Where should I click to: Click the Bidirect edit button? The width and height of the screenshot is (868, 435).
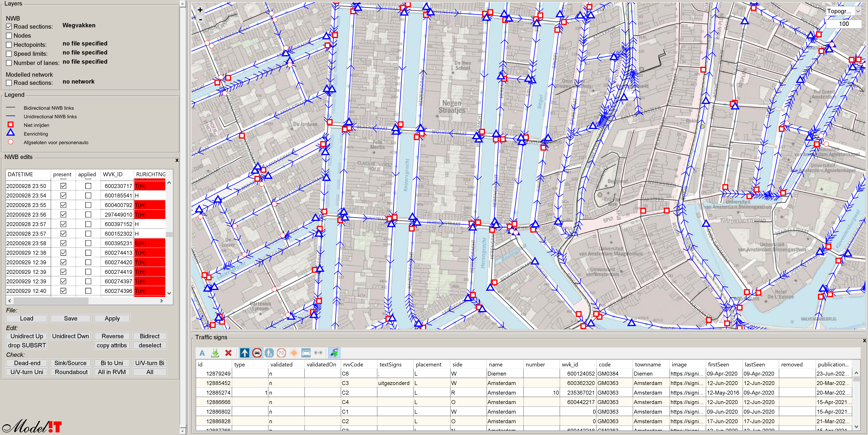coord(150,336)
